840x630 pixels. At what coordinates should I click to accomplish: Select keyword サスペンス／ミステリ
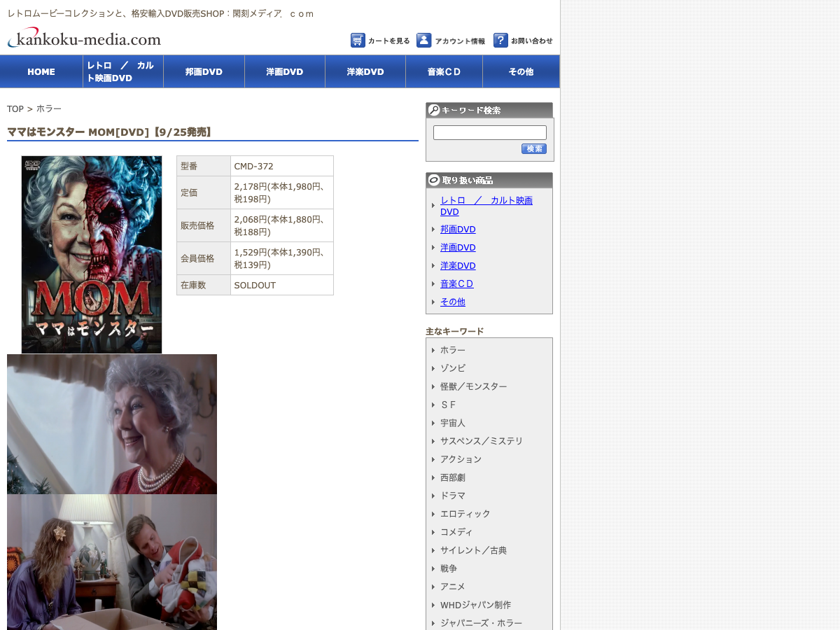[482, 441]
